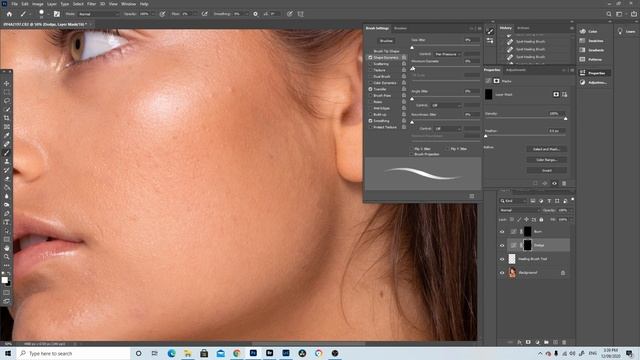Image resolution: width=640 pixels, height=360 pixels.
Task: Open the Window menu
Action: click(x=129, y=4)
